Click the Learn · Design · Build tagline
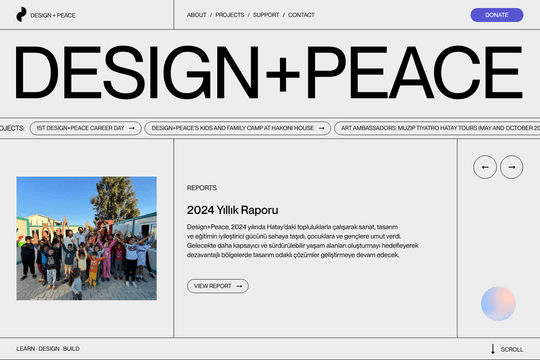 48,349
